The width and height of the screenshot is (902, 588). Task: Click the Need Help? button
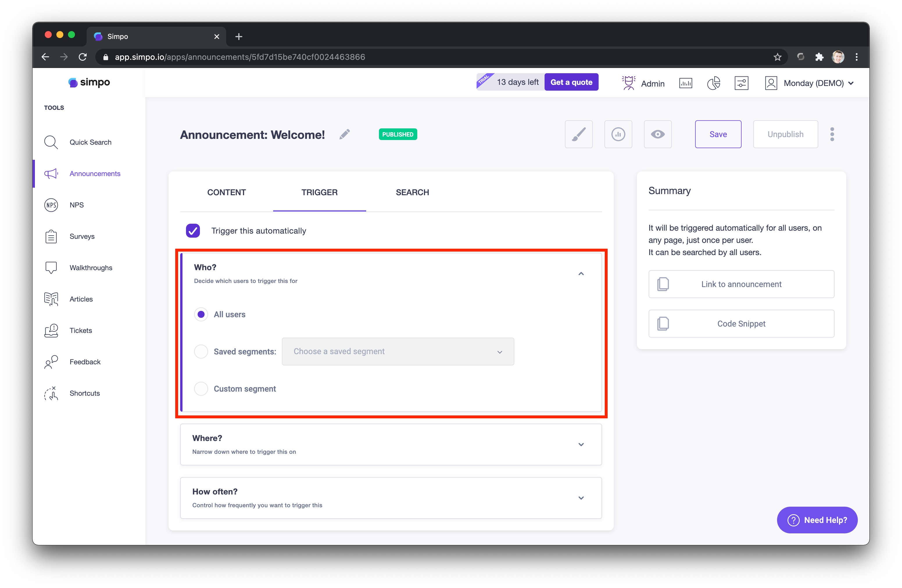(817, 520)
